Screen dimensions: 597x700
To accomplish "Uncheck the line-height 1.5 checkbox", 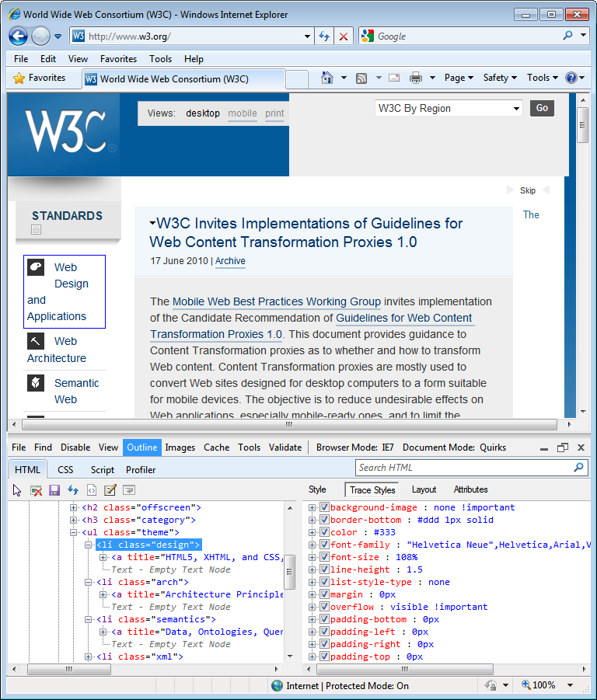I will pos(325,569).
